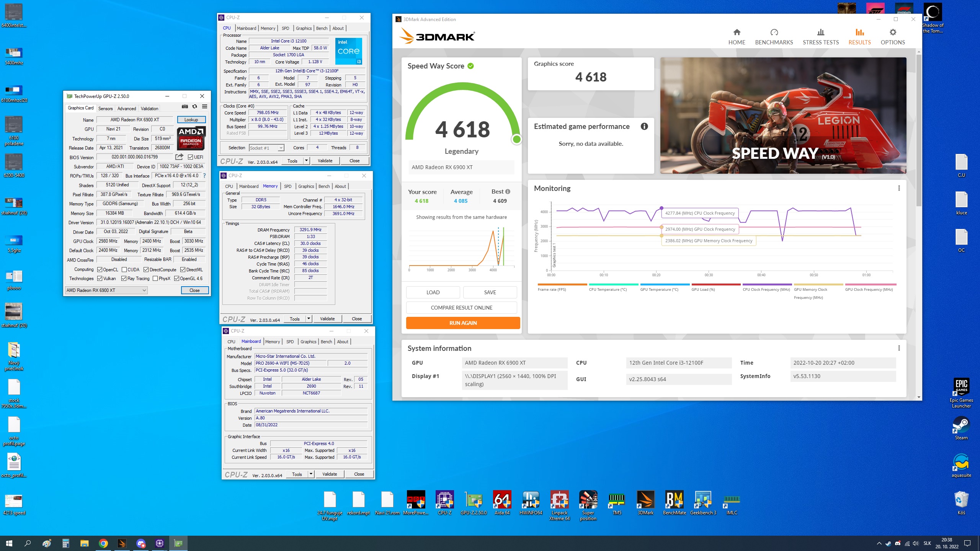Open the Bench tab in the top CPU-Z window
The height and width of the screenshot is (551, 980).
[322, 28]
